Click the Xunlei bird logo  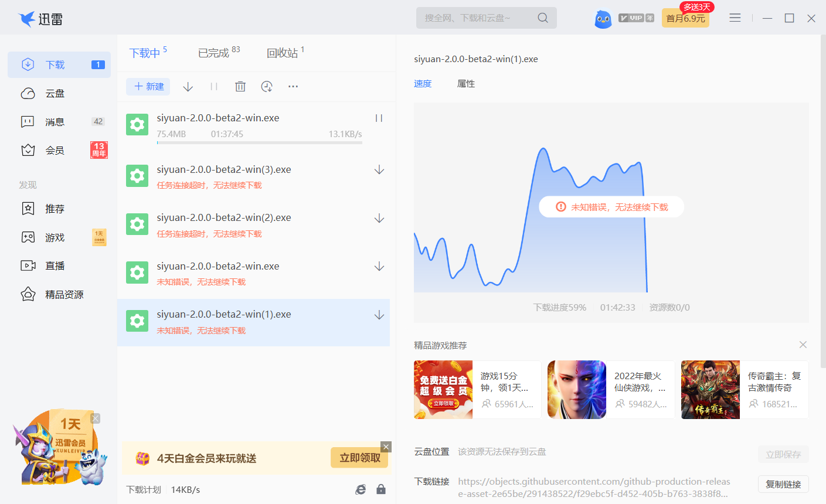click(27, 19)
